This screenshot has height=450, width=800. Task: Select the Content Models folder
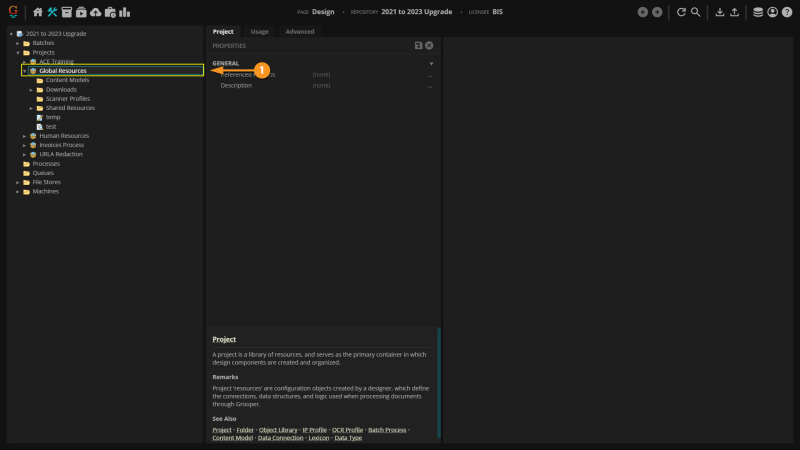tap(67, 80)
